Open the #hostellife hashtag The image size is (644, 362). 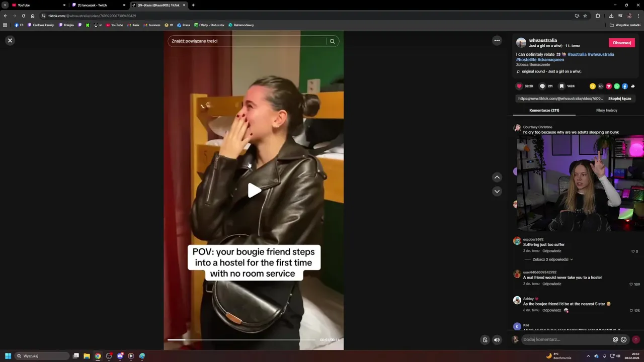[526, 59]
